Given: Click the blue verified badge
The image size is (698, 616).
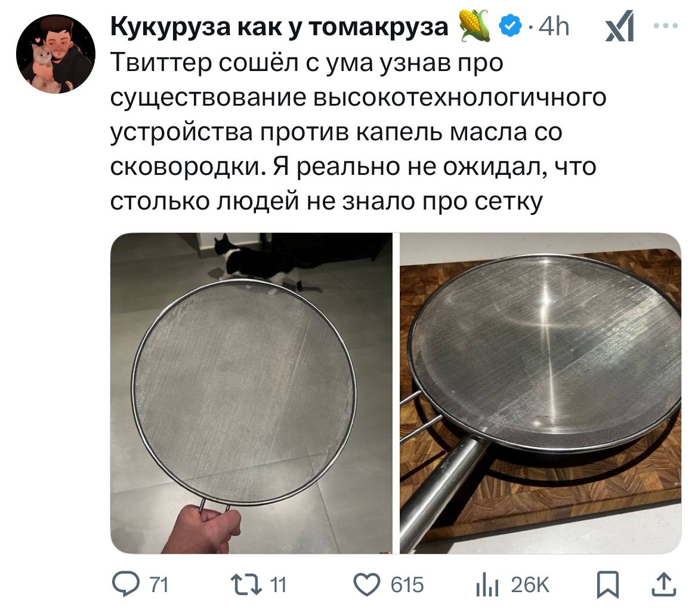Looking at the screenshot, I should point(510,26).
